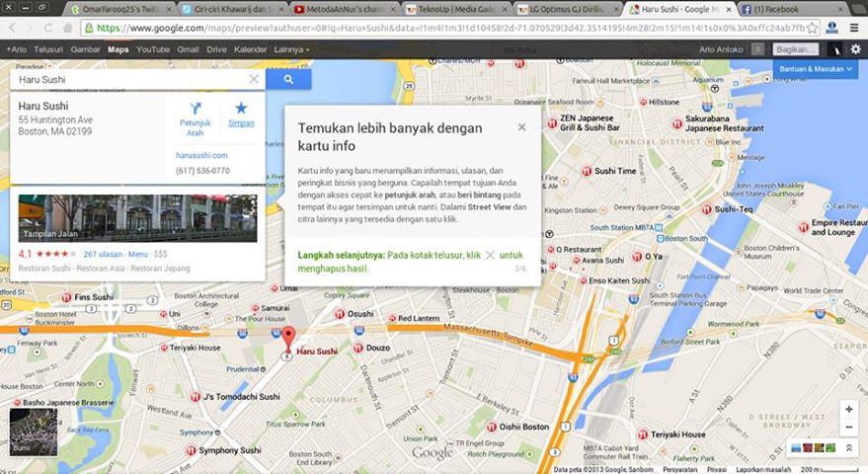Switch to Ciri-ciri Khawarij tab
The width and height of the screenshot is (868, 474).
231,9
